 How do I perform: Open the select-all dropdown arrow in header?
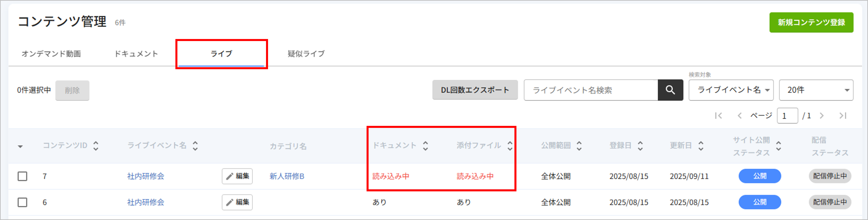pos(20,146)
